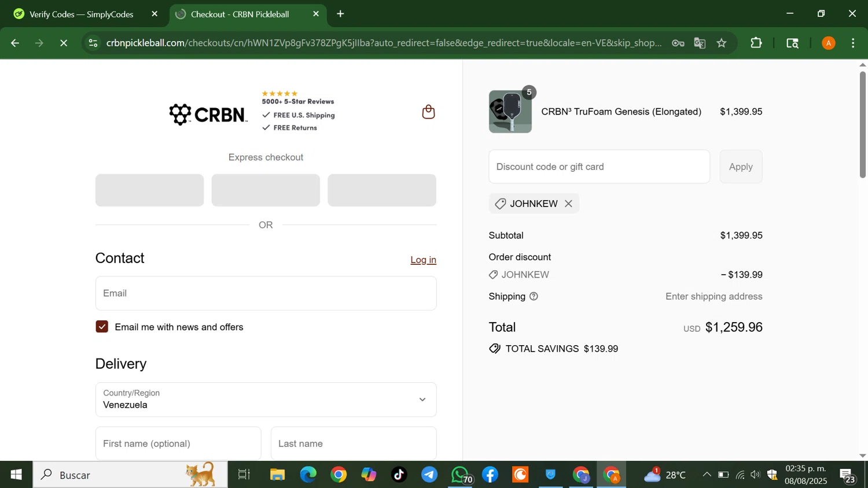The image size is (868, 488).
Task: Click the TOTAL SAVINGS $139.99 text
Action: pyautogui.click(x=561, y=349)
